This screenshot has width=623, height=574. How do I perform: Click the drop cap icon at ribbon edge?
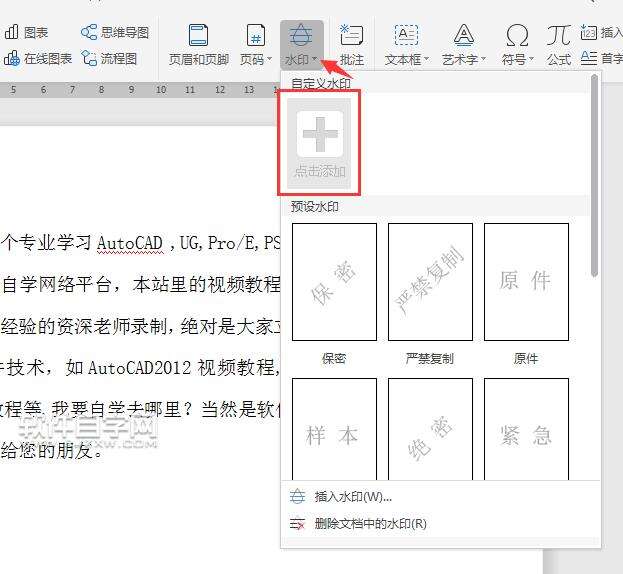click(588, 58)
